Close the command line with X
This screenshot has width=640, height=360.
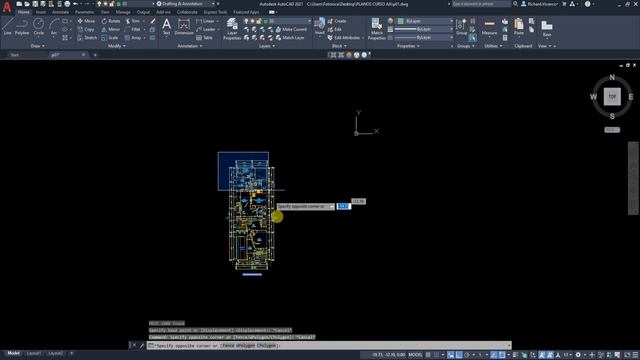click(x=134, y=345)
